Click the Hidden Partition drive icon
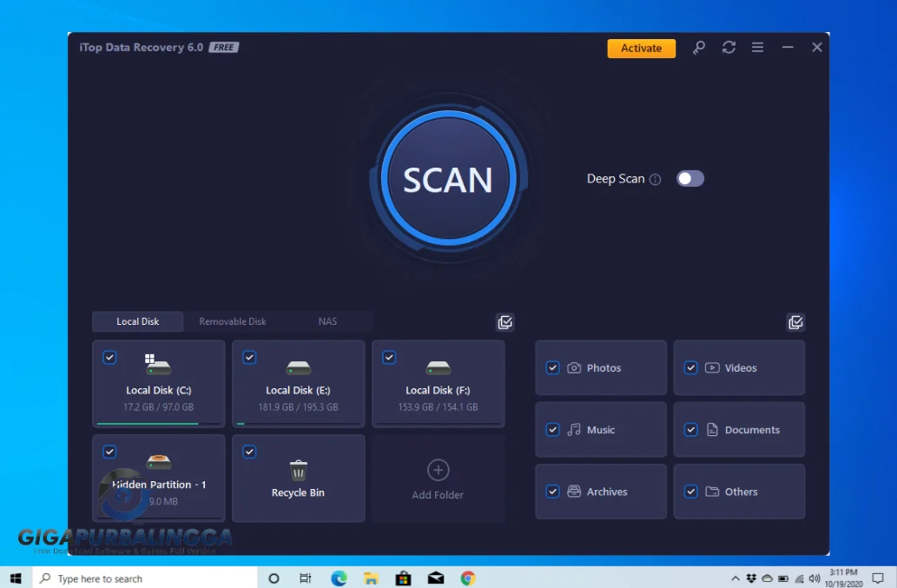This screenshot has height=588, width=897. click(x=158, y=461)
